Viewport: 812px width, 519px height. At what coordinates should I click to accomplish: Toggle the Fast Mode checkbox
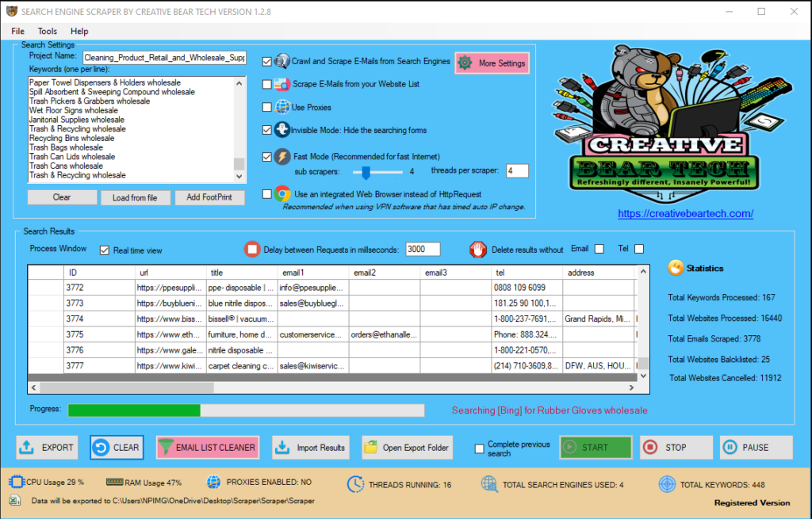[267, 157]
